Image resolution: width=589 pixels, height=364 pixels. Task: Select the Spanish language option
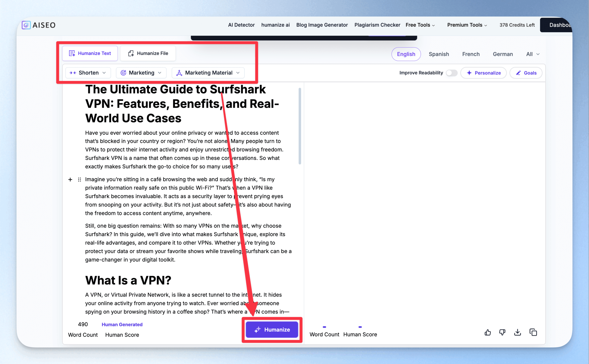point(439,54)
